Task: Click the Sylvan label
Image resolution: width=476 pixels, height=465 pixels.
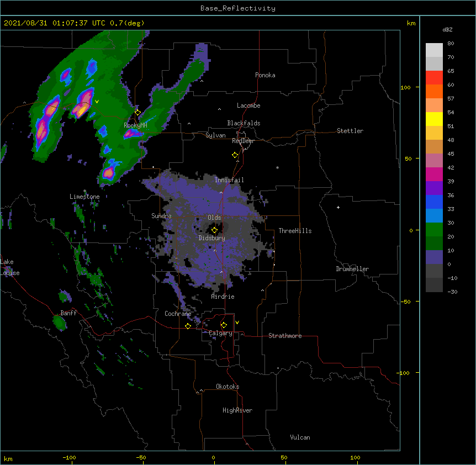Action: 215,135
